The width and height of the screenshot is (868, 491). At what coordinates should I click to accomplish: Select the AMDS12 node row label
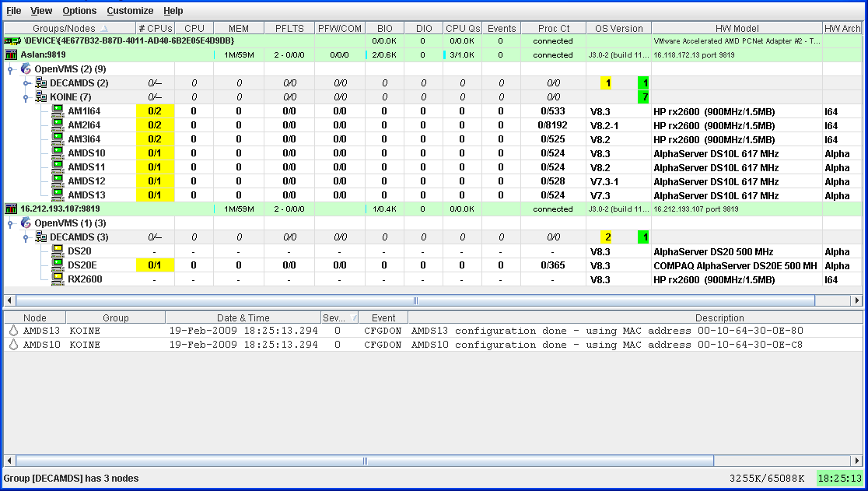coord(86,181)
